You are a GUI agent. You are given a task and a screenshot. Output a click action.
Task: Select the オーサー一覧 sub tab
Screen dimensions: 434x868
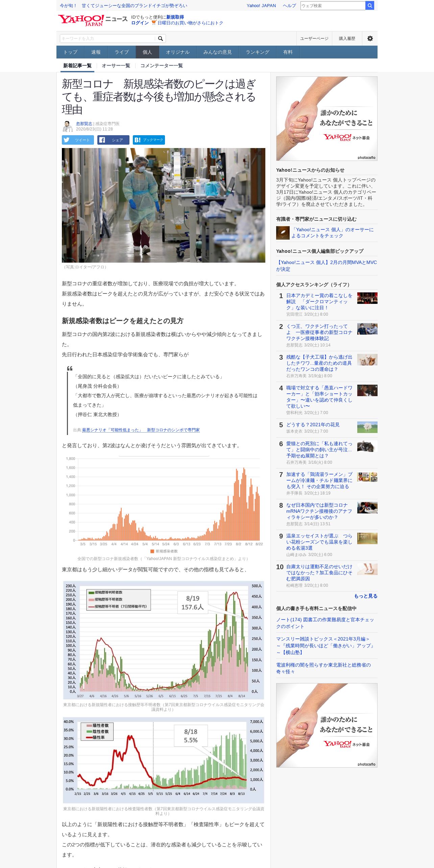pos(116,66)
